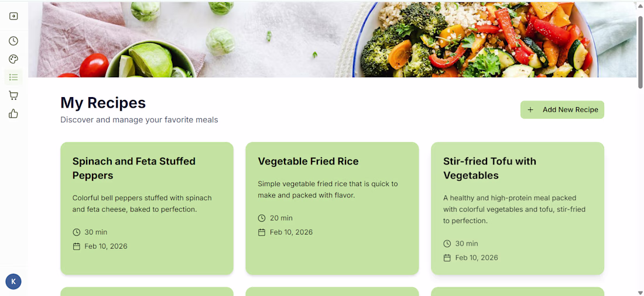Click the My Recipes heading
The width and height of the screenshot is (644, 296).
tap(103, 102)
